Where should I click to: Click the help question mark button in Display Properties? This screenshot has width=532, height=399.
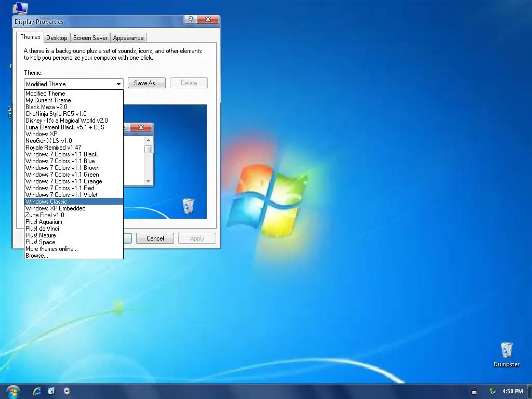[190, 19]
